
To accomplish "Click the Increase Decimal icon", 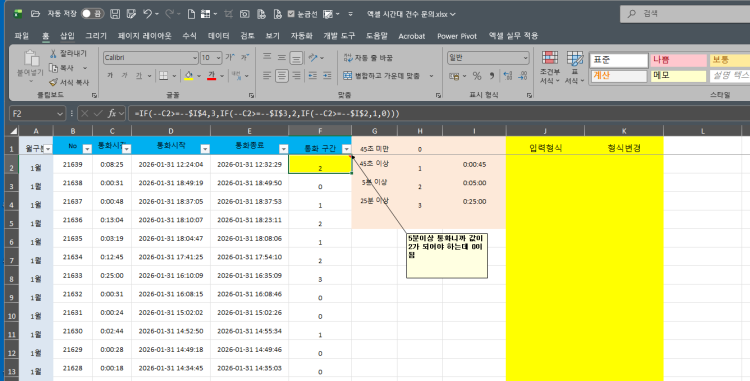I will click(507, 76).
